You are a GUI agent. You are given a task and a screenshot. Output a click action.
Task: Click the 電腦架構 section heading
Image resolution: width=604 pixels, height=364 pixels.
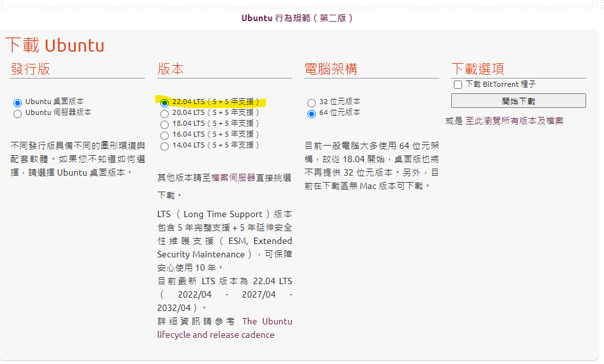point(331,69)
